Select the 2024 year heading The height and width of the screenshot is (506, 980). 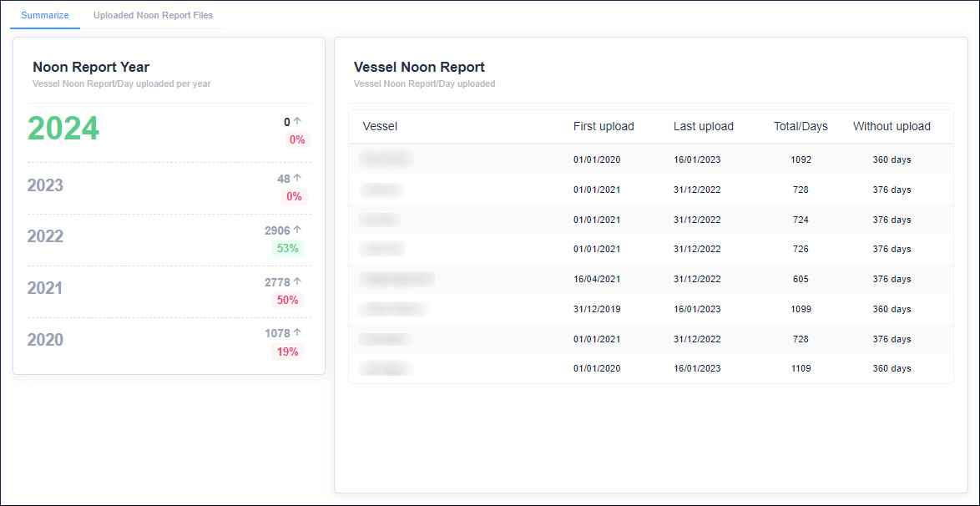pos(63,129)
